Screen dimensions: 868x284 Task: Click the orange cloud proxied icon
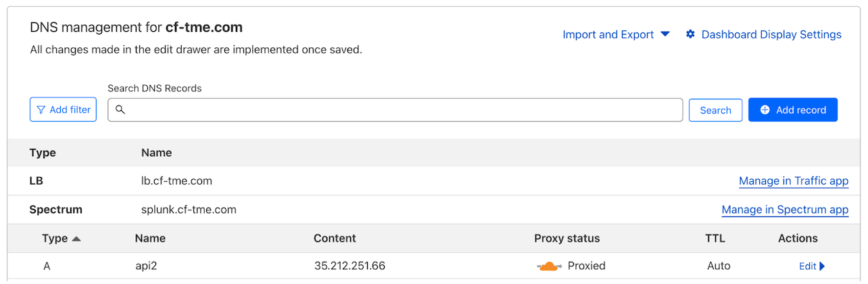[x=549, y=266]
